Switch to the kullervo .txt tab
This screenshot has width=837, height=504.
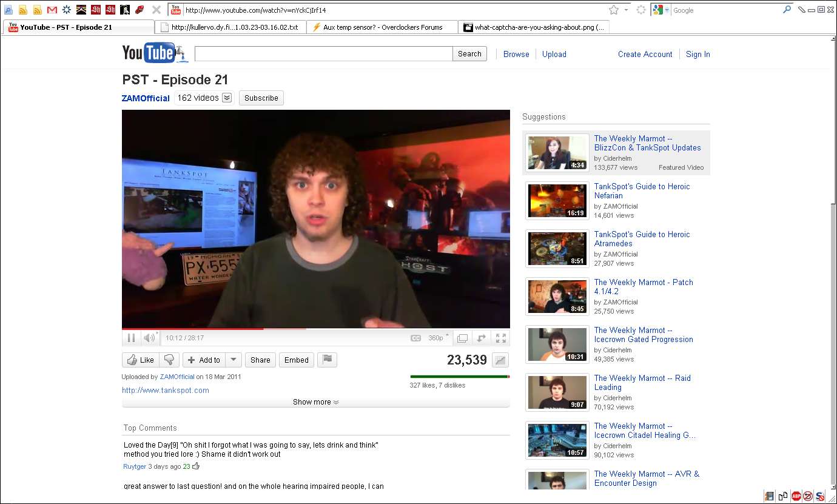pos(230,27)
